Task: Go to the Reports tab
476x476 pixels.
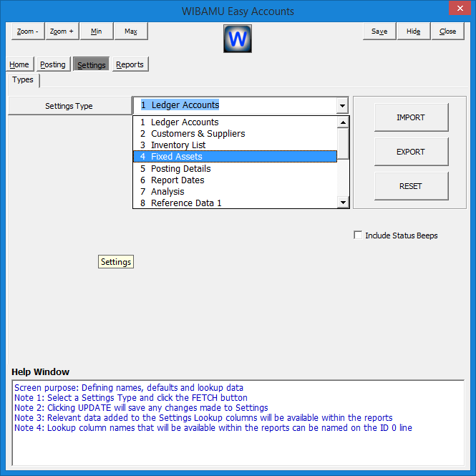Action: click(130, 64)
